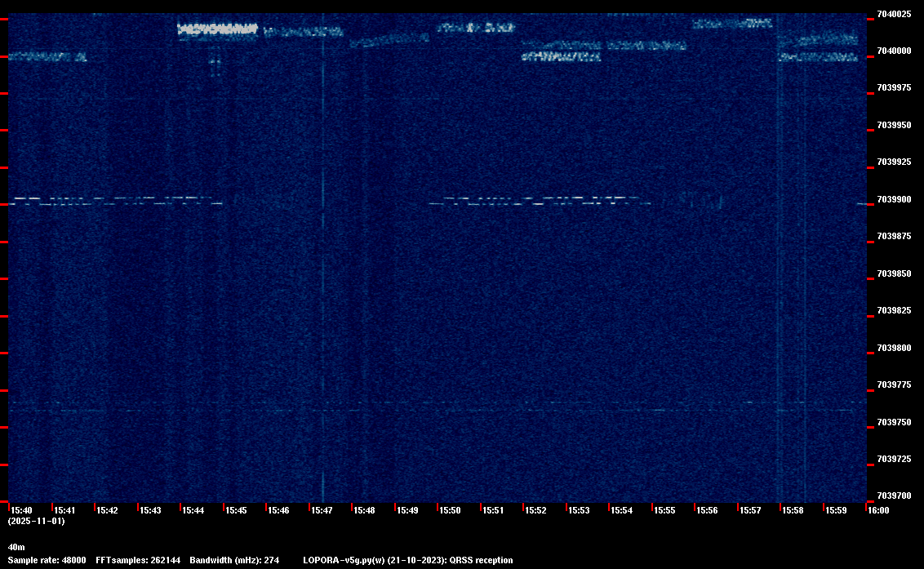Click the 15:43 time axis label
The height and width of the screenshot is (569, 924).
[150, 510]
